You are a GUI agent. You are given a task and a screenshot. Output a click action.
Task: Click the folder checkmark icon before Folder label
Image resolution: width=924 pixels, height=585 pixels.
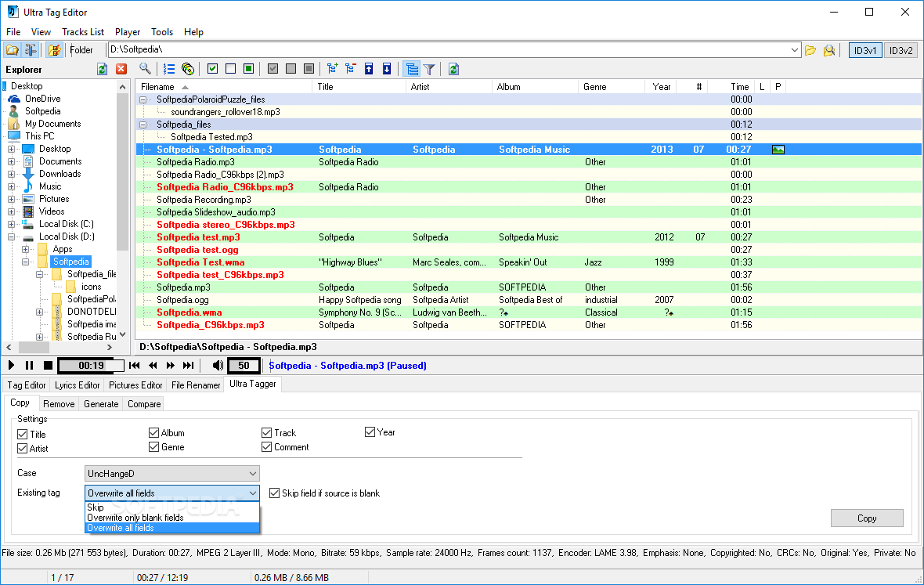point(55,50)
